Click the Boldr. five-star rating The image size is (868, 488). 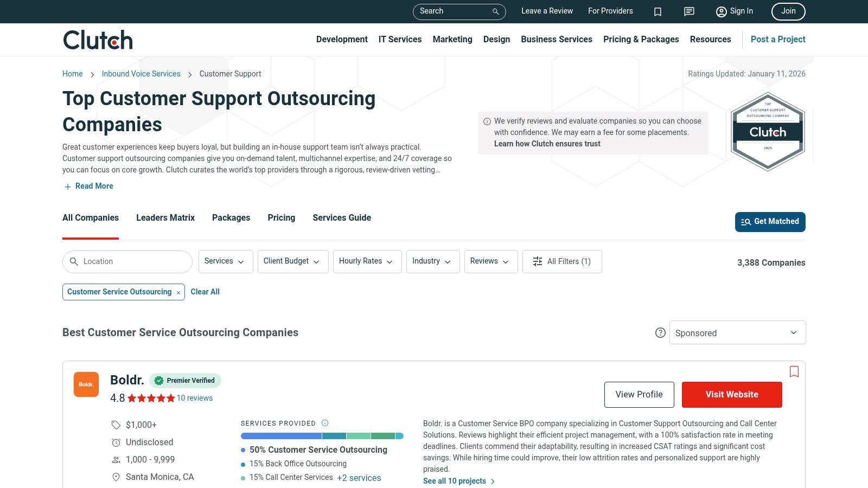pyautogui.click(x=151, y=399)
